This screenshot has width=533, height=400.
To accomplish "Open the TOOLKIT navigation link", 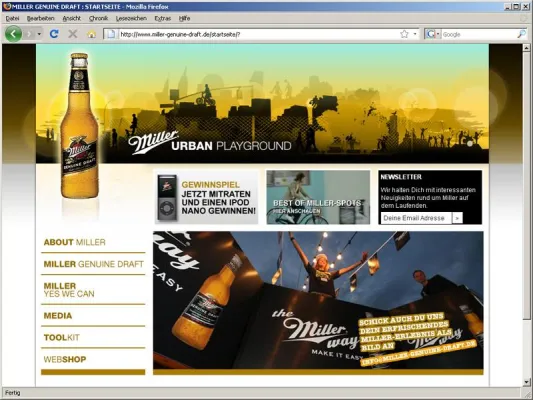I will [x=62, y=337].
